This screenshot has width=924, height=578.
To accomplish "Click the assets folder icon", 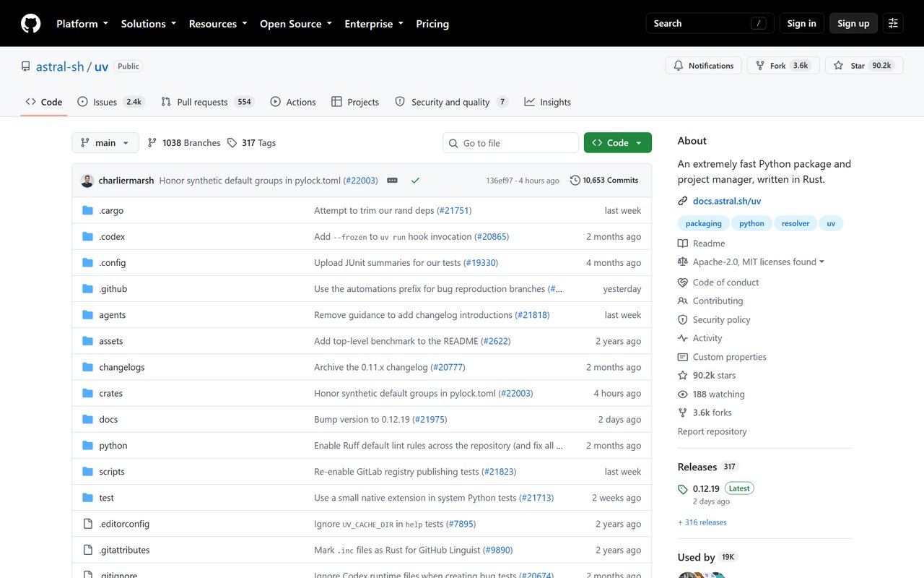I will pos(88,341).
